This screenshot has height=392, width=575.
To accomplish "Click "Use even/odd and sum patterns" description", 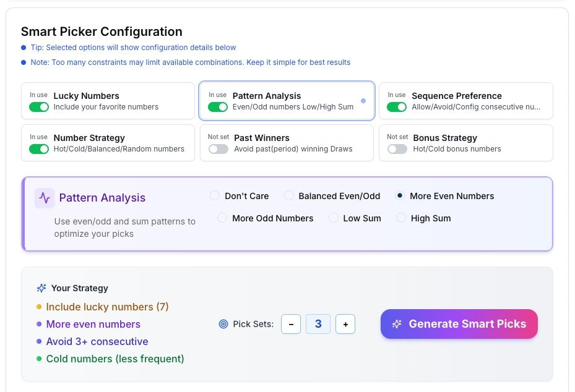I will pos(124,228).
